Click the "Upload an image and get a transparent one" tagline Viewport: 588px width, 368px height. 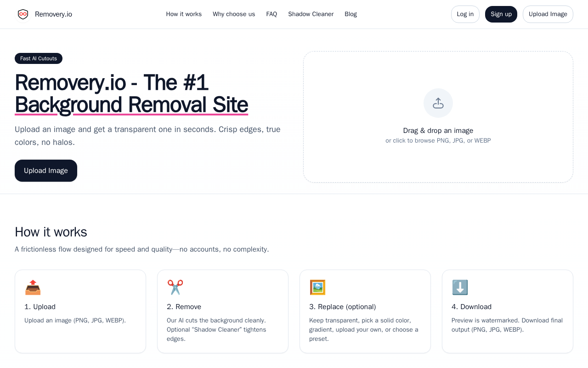click(147, 136)
